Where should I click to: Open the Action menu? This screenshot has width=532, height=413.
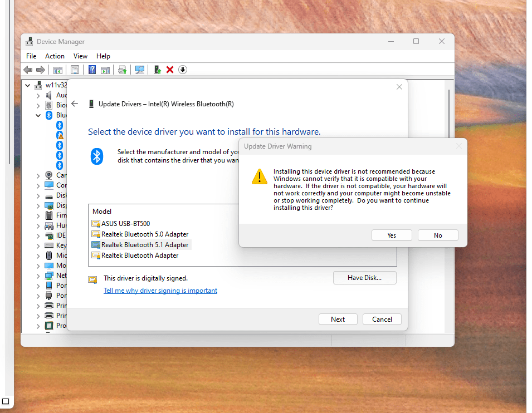pyautogui.click(x=55, y=56)
